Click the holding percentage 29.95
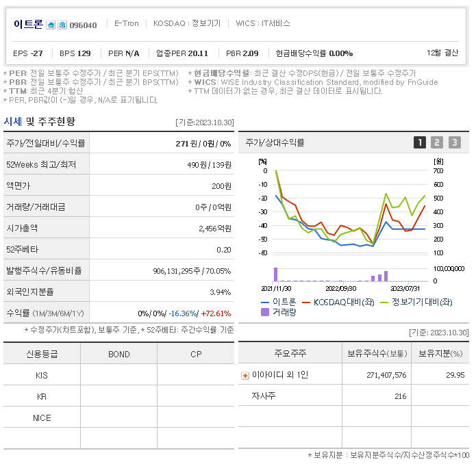Screen dimensions: 476x464 pos(455,375)
